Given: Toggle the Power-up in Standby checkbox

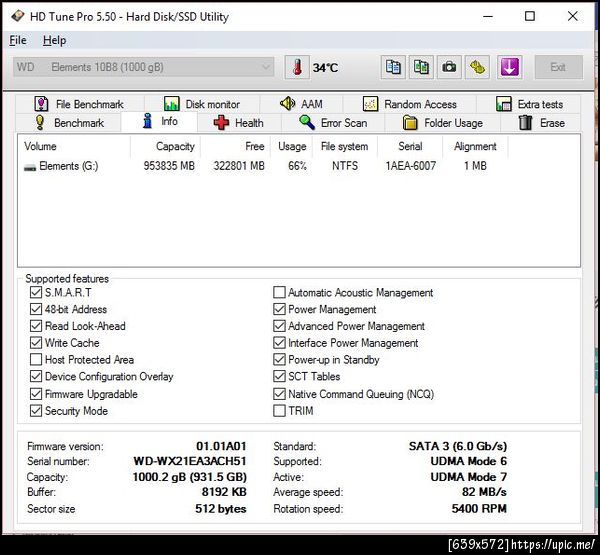Looking at the screenshot, I should (x=279, y=359).
